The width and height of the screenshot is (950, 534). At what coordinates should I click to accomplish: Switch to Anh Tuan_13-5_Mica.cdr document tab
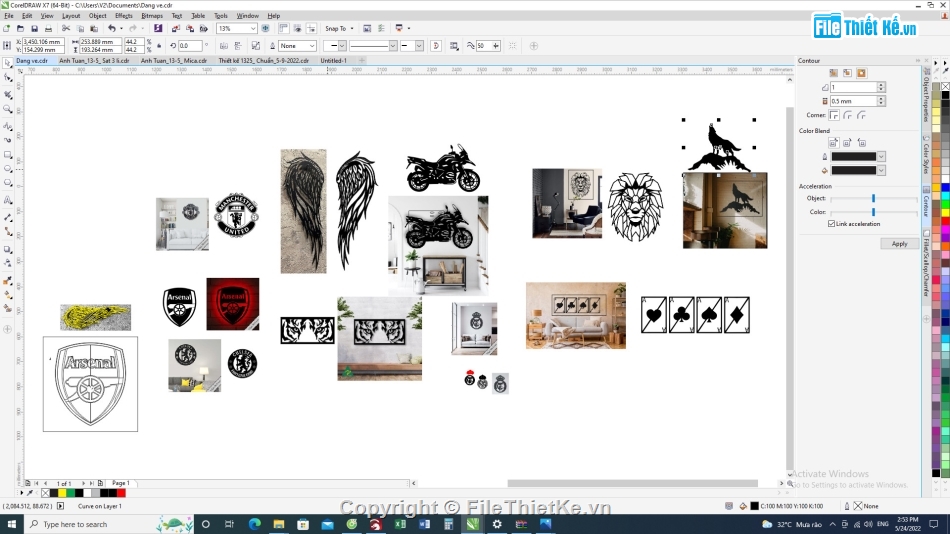pos(173,61)
